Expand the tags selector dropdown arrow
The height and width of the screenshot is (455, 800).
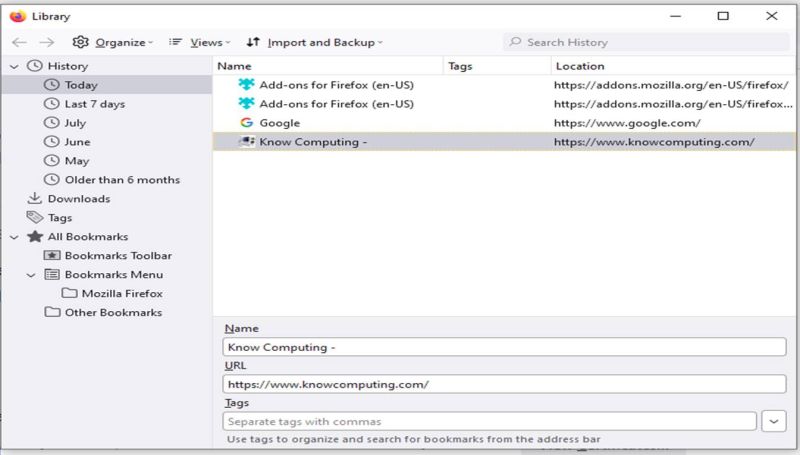point(773,421)
